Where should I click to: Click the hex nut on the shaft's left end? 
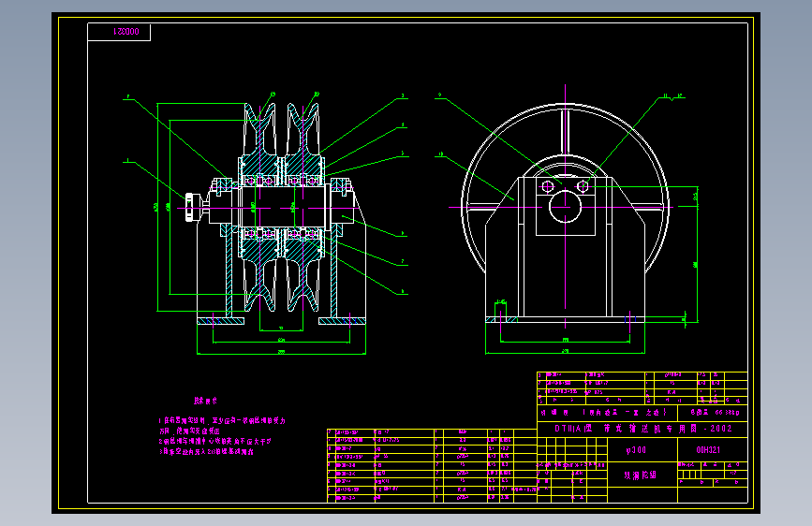point(193,207)
